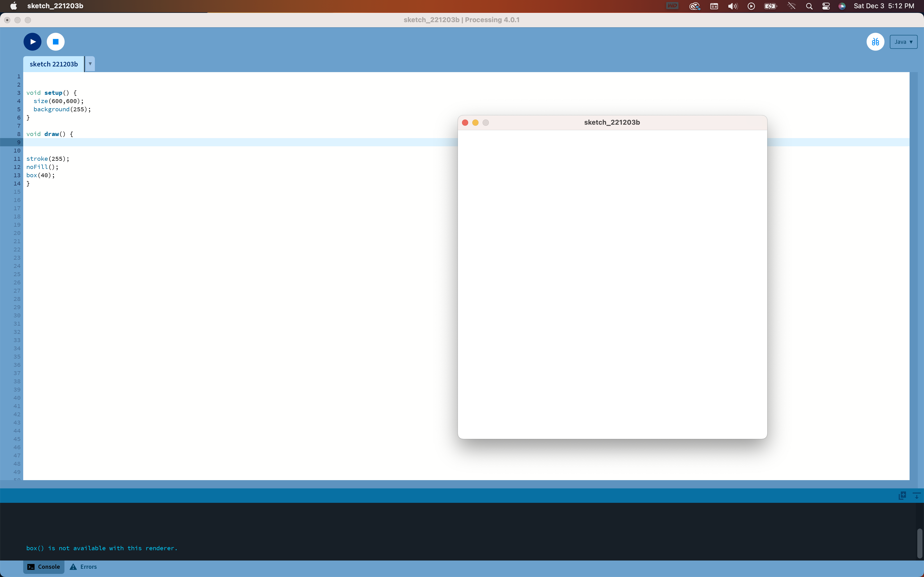This screenshot has height=577, width=924.
Task: Open Control Center from the menu bar
Action: pyautogui.click(x=826, y=6)
